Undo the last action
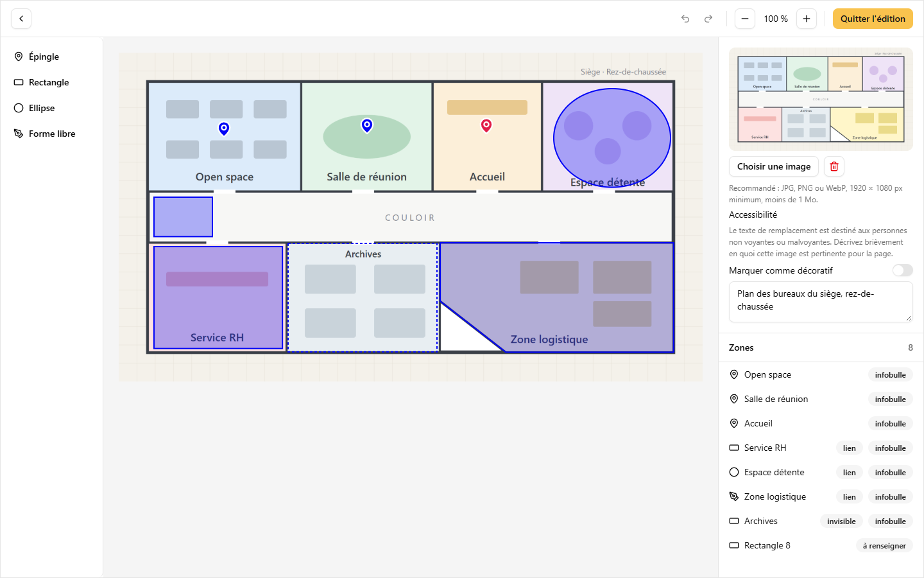924x578 pixels. click(685, 19)
